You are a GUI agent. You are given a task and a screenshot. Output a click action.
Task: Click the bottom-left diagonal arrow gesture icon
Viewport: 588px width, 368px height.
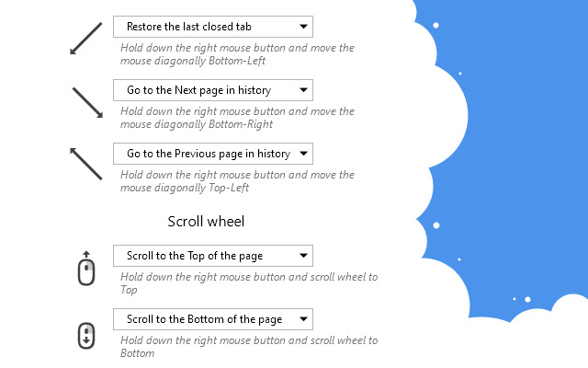click(x=85, y=38)
